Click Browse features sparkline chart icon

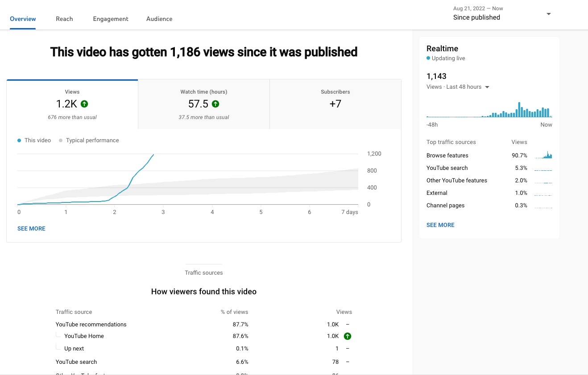(x=543, y=156)
